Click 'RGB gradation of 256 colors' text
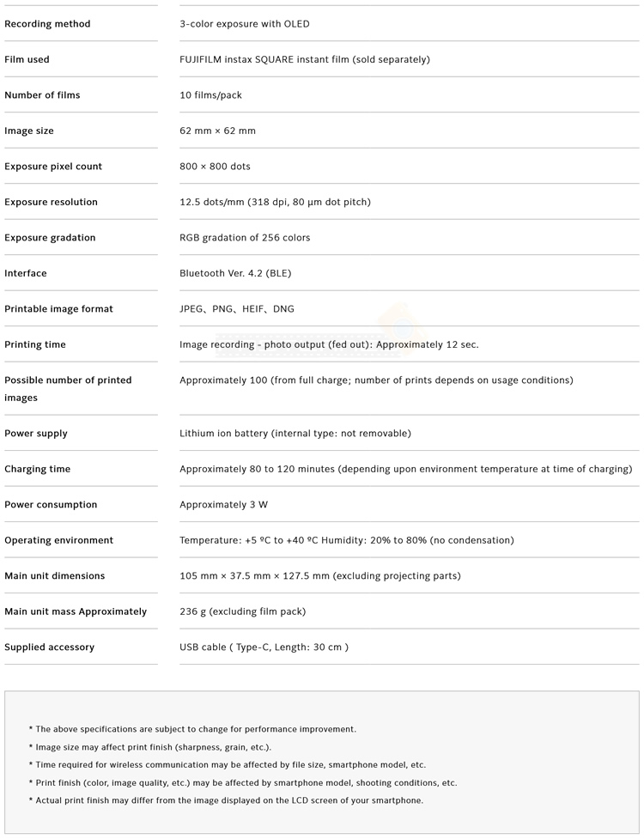The height and width of the screenshot is (839, 644). [245, 238]
